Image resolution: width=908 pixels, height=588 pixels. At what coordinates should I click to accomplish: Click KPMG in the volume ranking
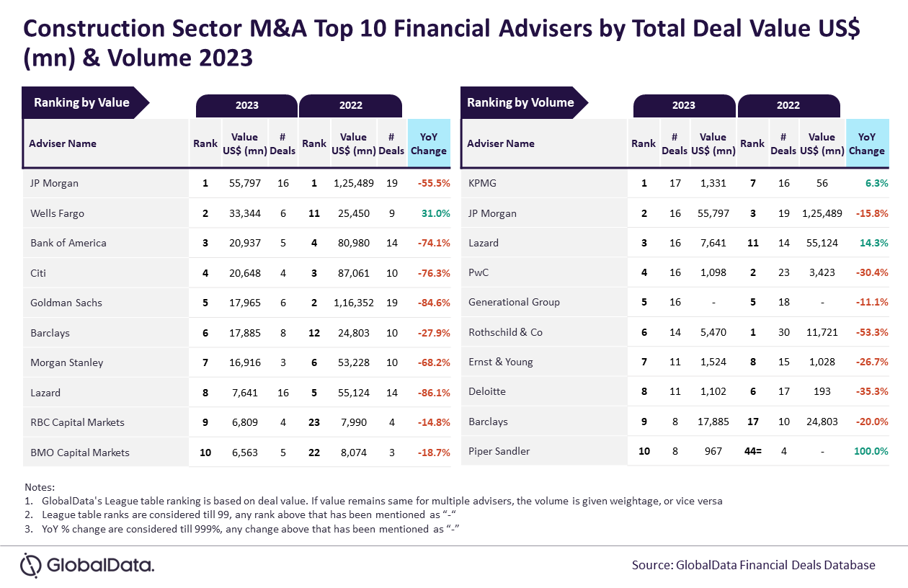(x=481, y=183)
